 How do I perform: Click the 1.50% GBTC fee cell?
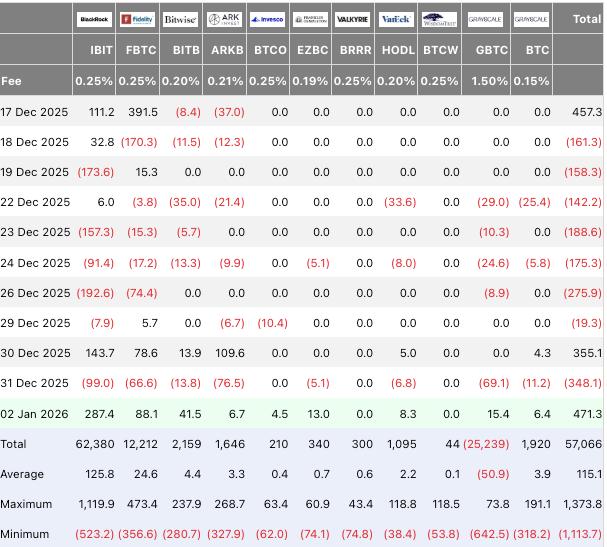click(x=491, y=80)
